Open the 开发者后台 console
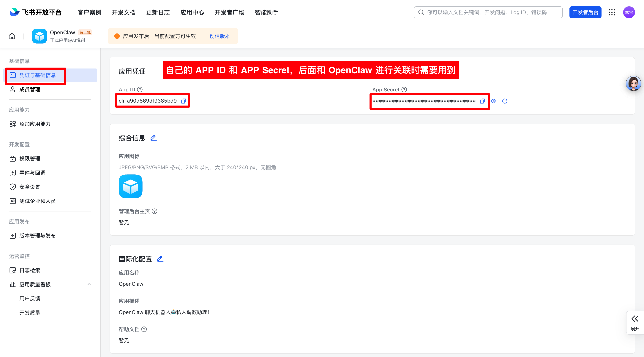 click(x=585, y=12)
